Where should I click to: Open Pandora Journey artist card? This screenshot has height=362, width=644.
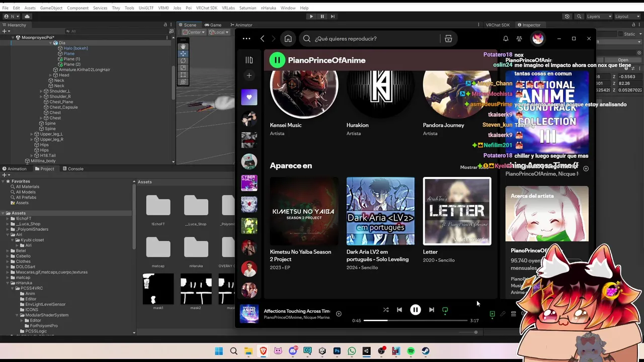[x=457, y=103]
